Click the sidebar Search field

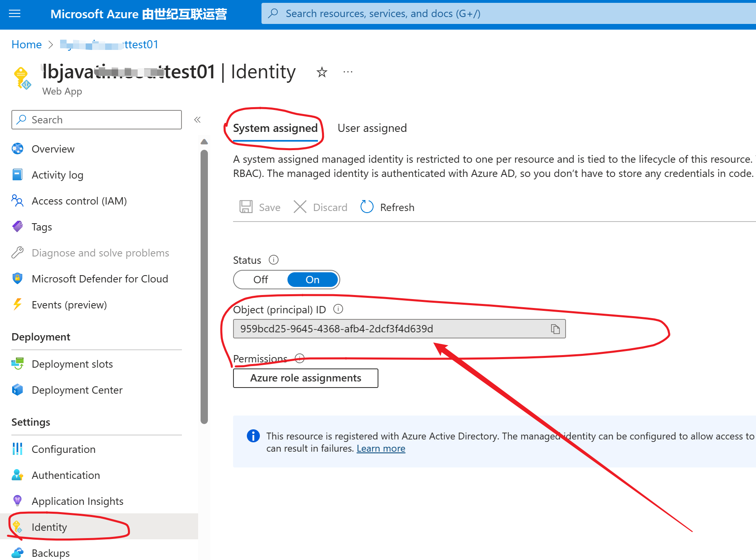tap(97, 120)
